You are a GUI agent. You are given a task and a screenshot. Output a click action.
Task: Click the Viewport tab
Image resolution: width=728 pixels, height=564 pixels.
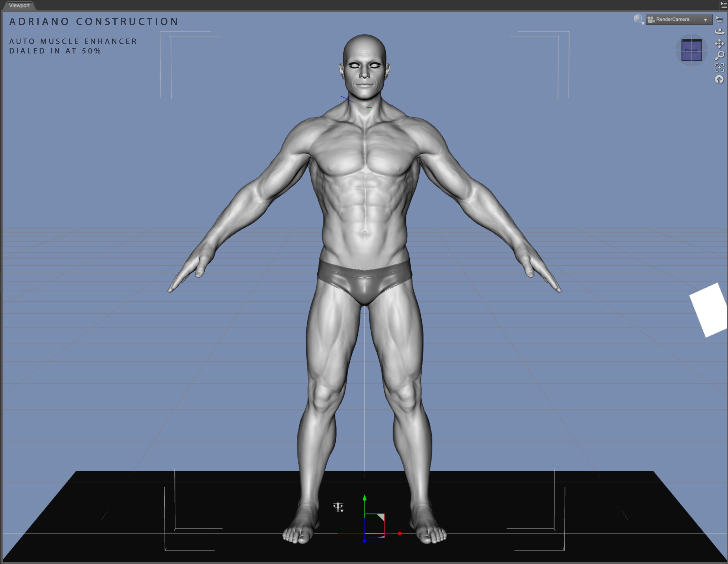19,5
